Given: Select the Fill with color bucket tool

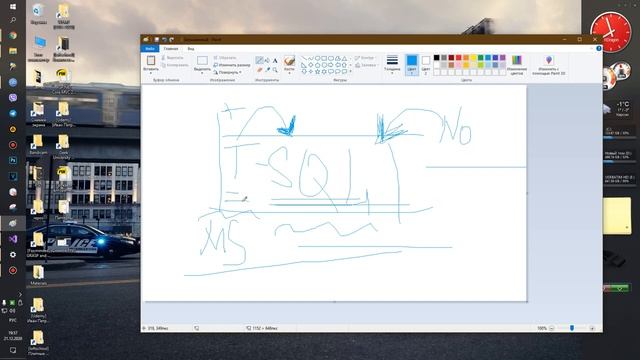Looking at the screenshot, I should click(x=267, y=60).
